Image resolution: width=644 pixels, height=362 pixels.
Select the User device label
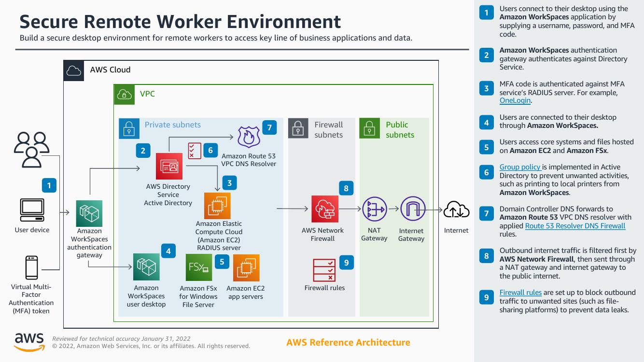pos(32,230)
